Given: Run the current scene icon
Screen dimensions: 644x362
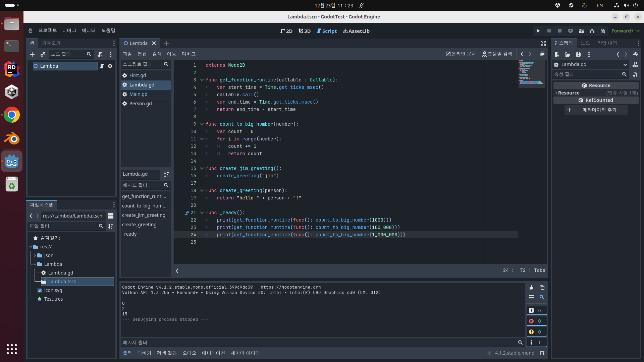Looking at the screenshot, I should [581, 31].
